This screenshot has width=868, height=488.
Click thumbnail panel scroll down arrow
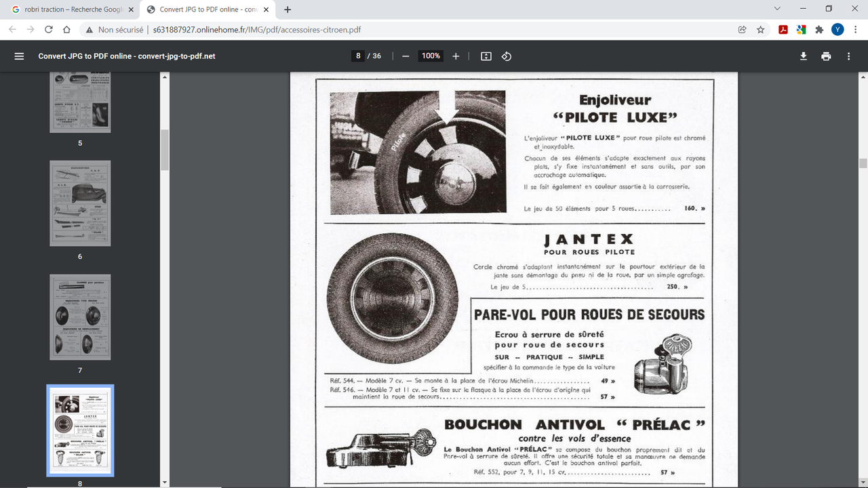pos(165,483)
